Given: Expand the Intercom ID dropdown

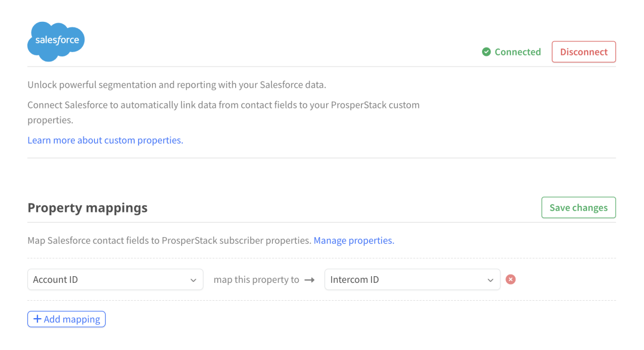Looking at the screenshot, I should [x=412, y=280].
